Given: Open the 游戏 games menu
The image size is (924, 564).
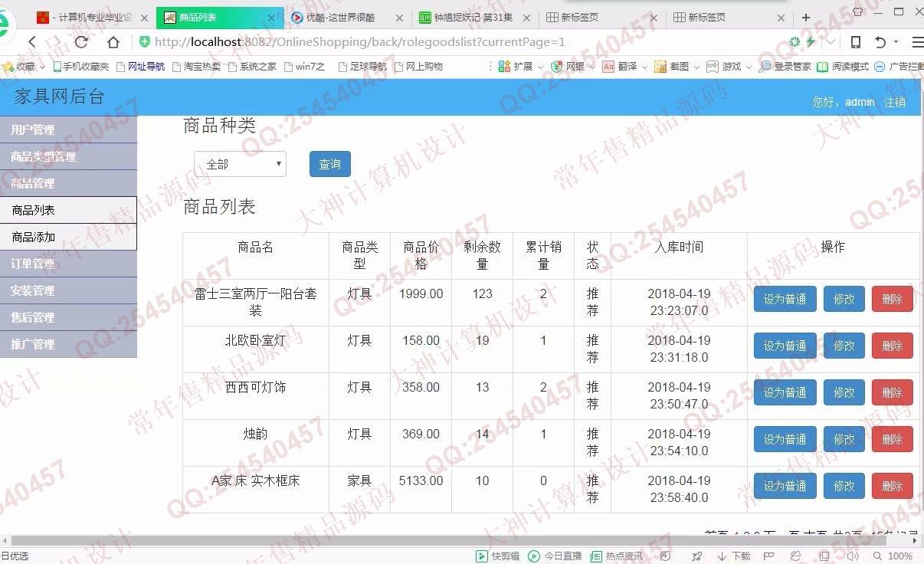Looking at the screenshot, I should point(724,67).
